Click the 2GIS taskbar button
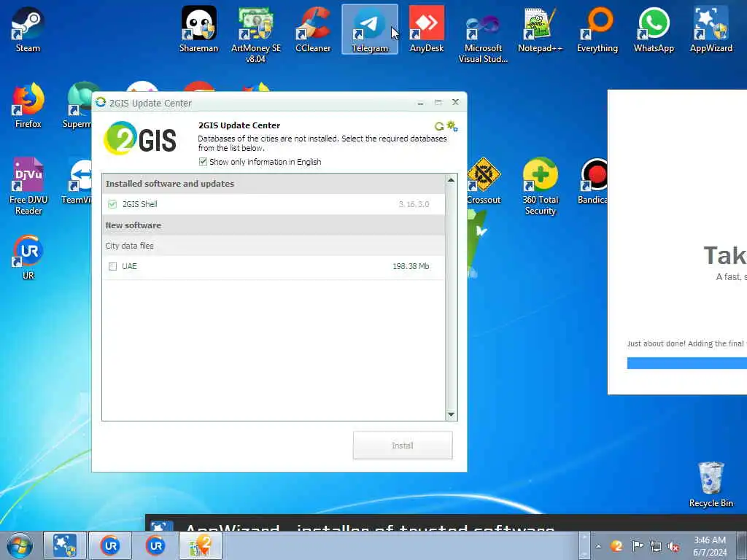The width and height of the screenshot is (747, 560). (201, 545)
